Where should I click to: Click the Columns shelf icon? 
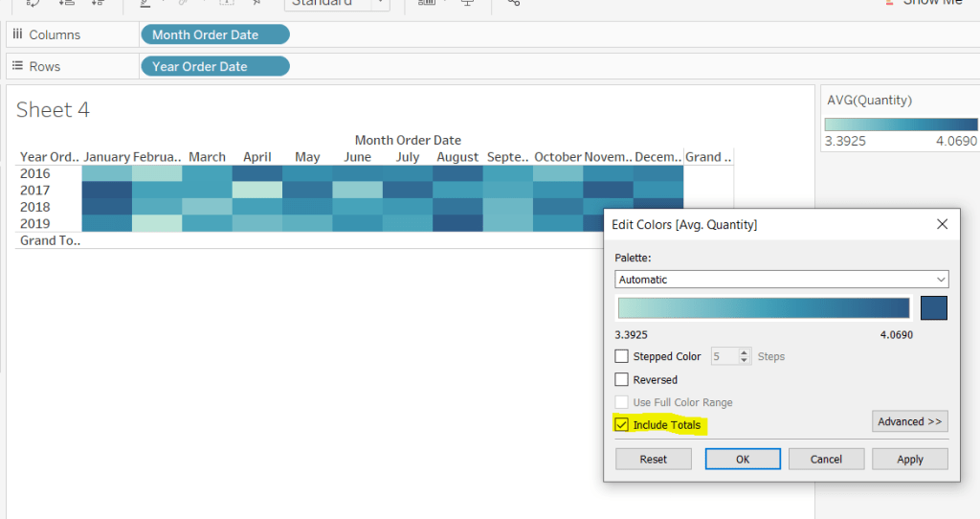17,34
